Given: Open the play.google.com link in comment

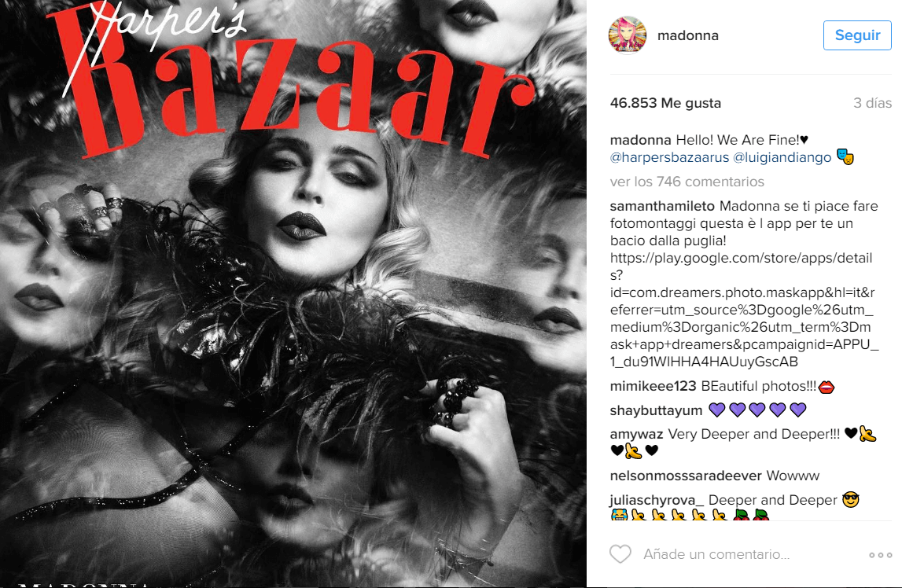Looking at the screenshot, I should [x=745, y=310].
